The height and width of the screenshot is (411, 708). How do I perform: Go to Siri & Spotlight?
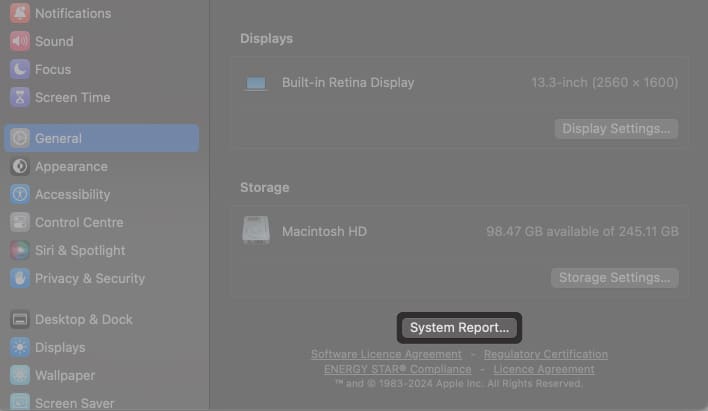[102, 250]
